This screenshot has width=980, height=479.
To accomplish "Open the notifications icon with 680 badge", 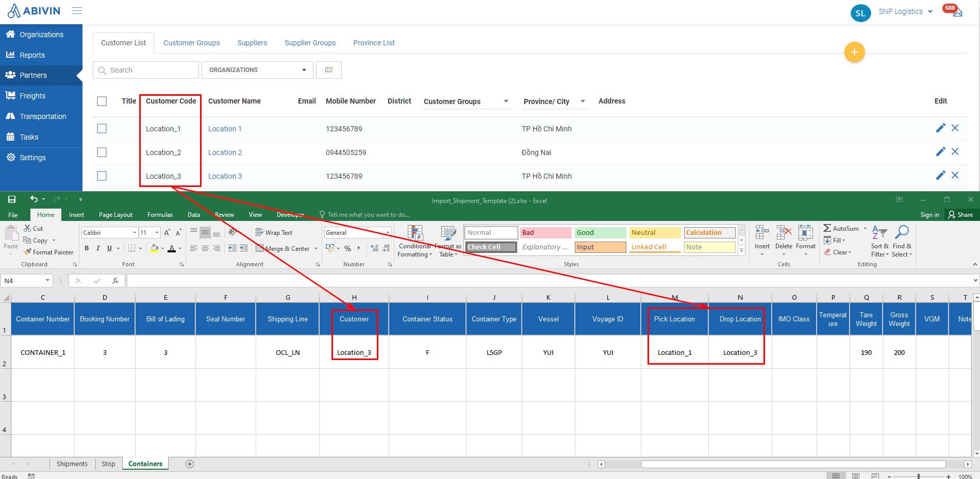I will [x=957, y=12].
